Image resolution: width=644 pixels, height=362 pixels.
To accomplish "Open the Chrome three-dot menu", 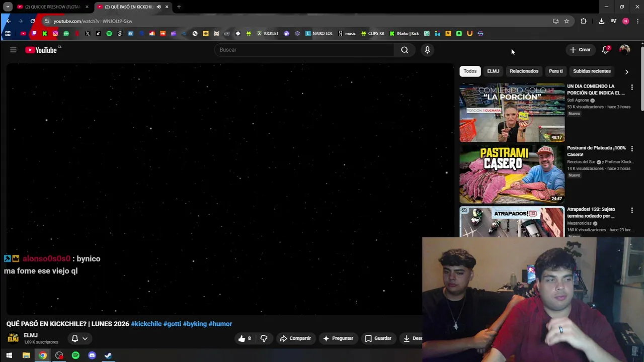I will pos(638,21).
